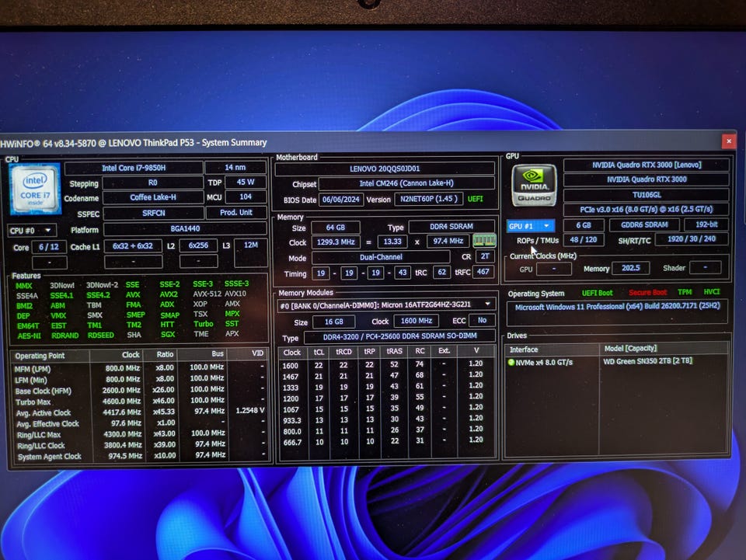Click the Turbo feature label

[x=204, y=324]
